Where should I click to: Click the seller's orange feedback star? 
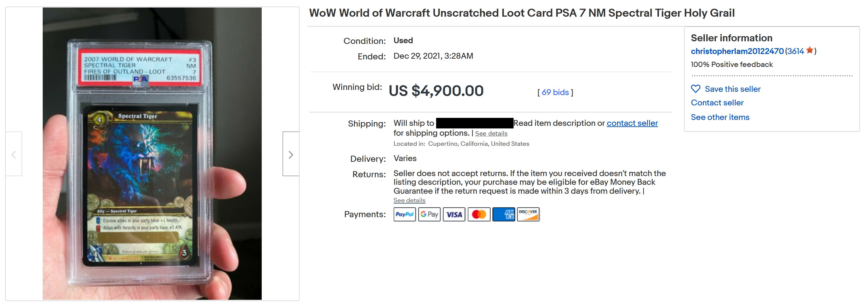point(810,50)
